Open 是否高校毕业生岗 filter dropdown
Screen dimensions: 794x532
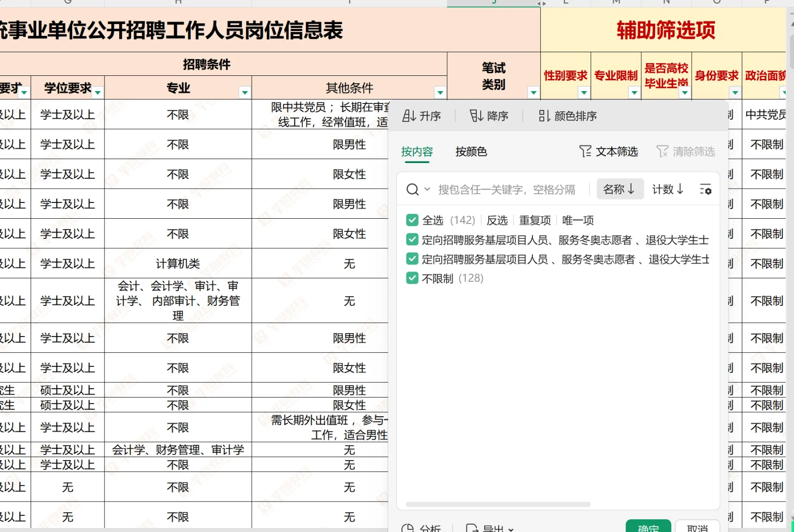click(685, 93)
